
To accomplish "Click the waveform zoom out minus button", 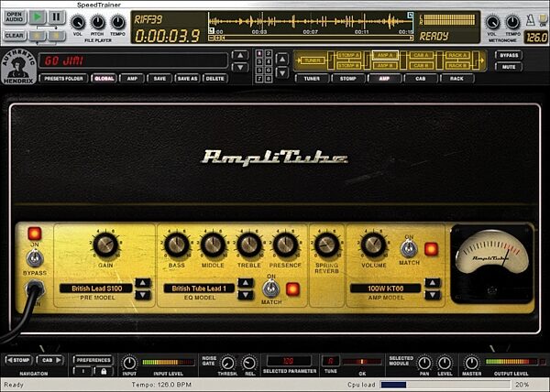I will (212, 38).
